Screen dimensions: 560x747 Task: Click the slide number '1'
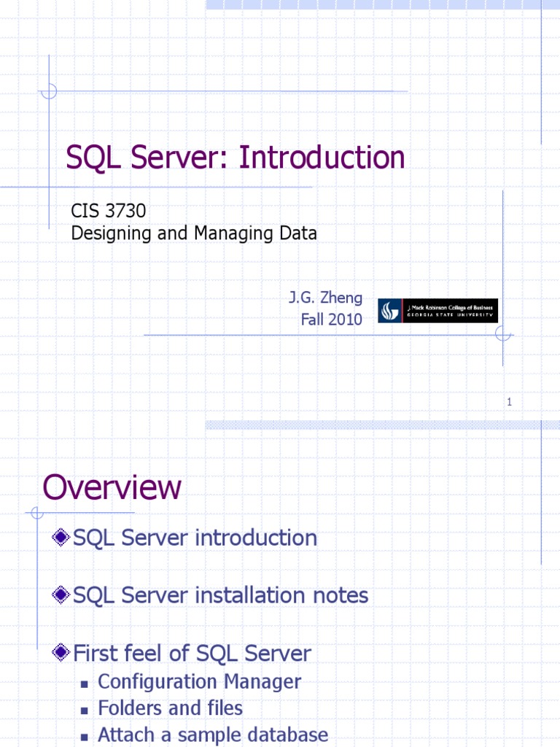pyautogui.click(x=509, y=402)
